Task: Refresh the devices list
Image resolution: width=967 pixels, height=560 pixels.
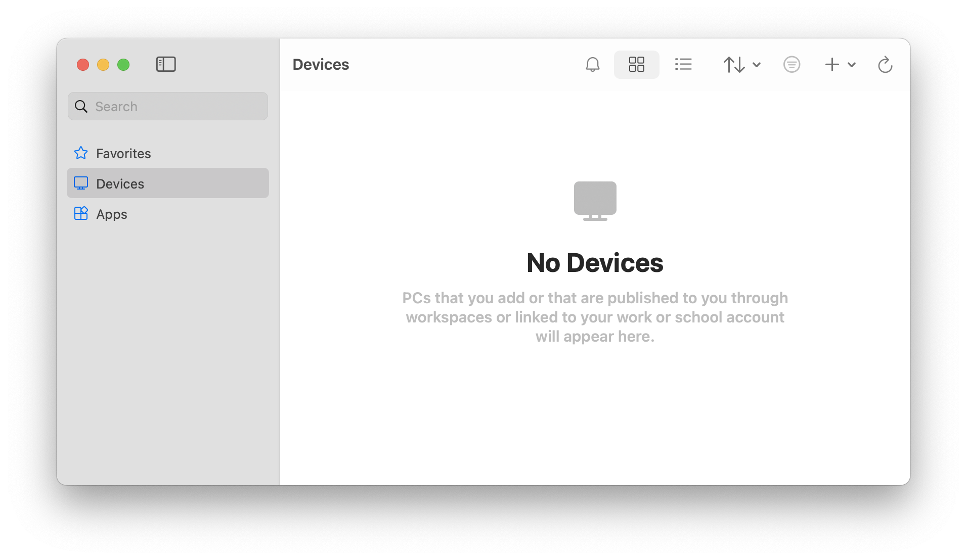Action: click(x=885, y=65)
